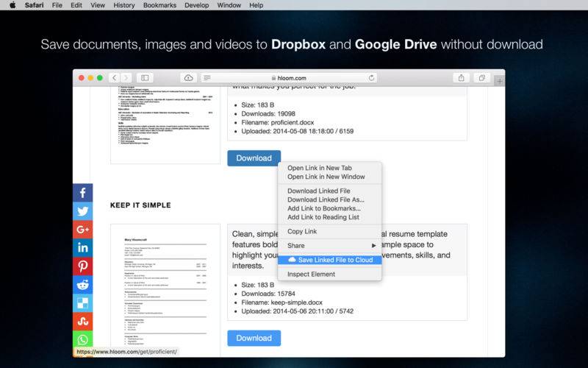Toggle the Safari sidebar button
This screenshot has height=368, width=588.
click(x=145, y=78)
